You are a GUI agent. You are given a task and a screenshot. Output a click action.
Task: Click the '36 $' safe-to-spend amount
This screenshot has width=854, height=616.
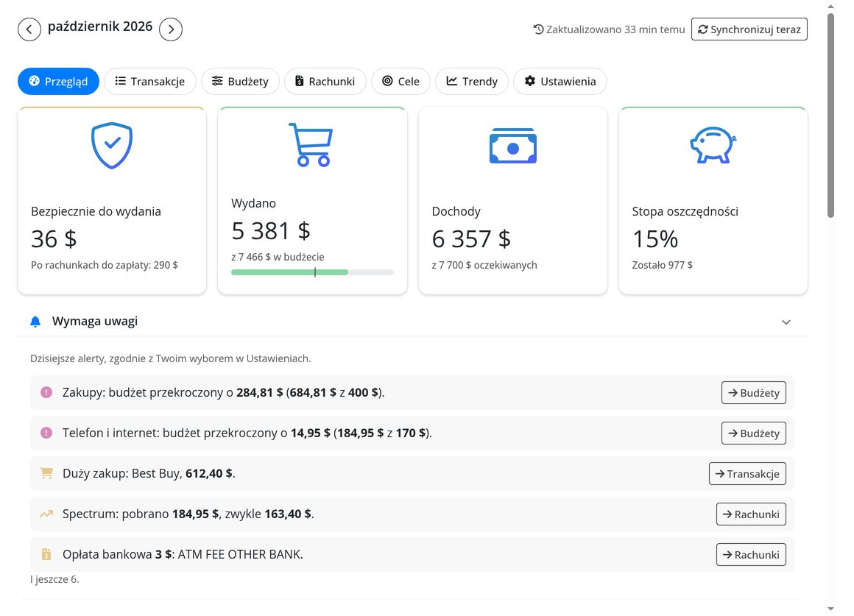coord(54,238)
